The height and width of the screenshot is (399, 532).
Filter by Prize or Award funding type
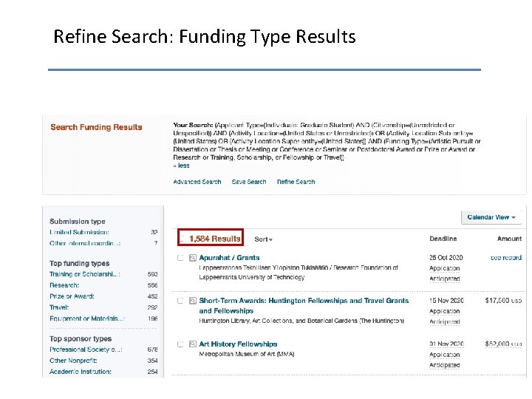point(72,296)
